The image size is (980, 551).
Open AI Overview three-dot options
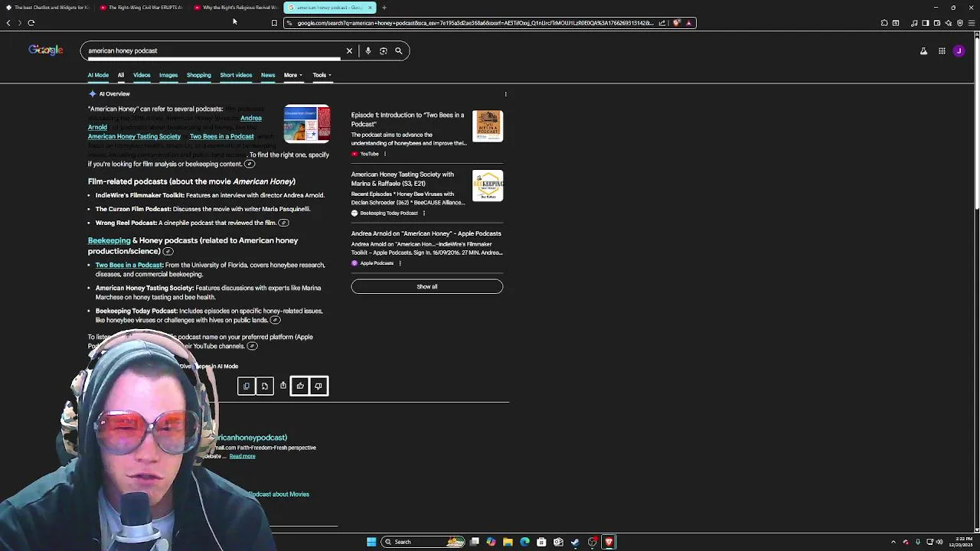click(505, 94)
